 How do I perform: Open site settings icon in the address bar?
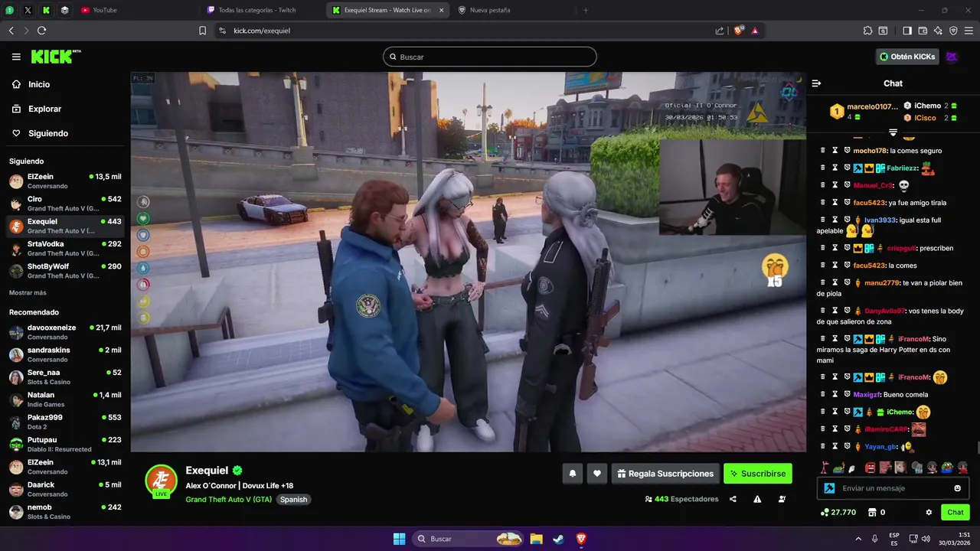(x=222, y=31)
